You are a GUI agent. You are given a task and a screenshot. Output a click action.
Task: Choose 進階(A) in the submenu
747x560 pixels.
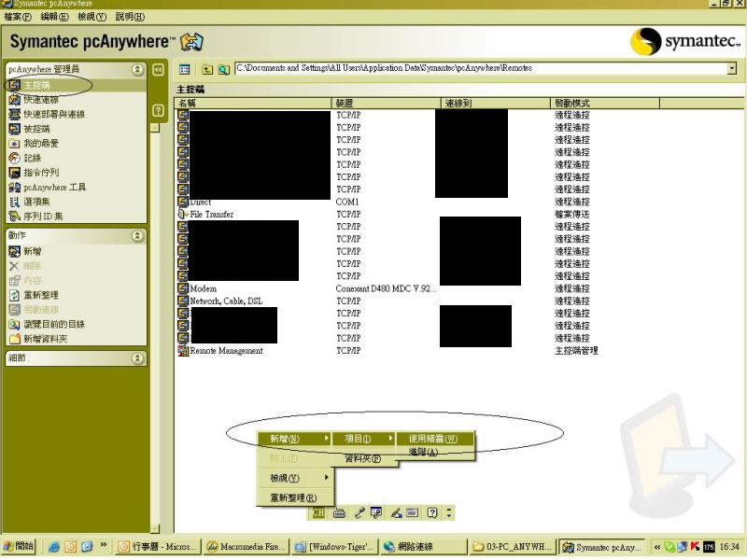click(435, 452)
